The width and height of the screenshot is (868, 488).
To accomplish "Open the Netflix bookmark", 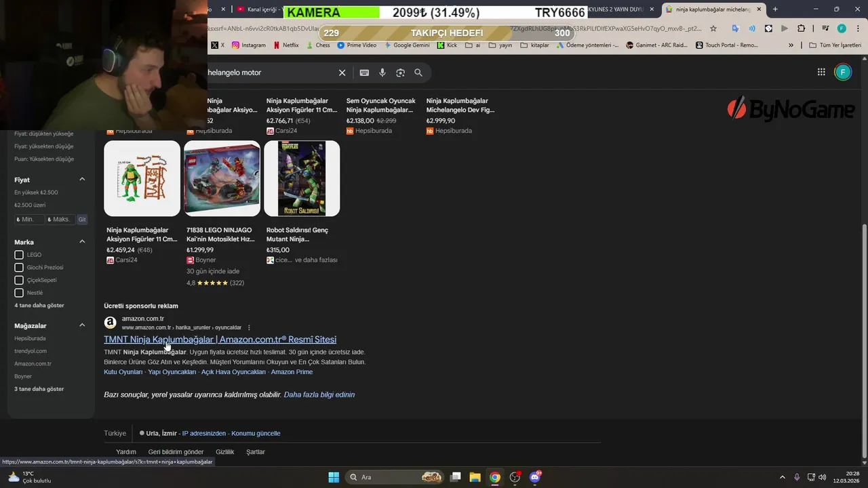I will pos(285,45).
